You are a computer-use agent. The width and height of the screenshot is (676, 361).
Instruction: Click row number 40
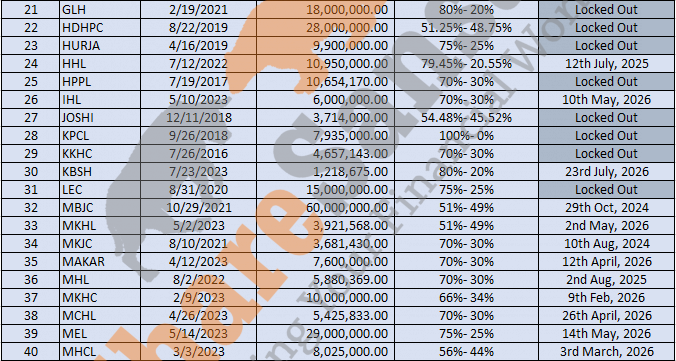pyautogui.click(x=31, y=352)
